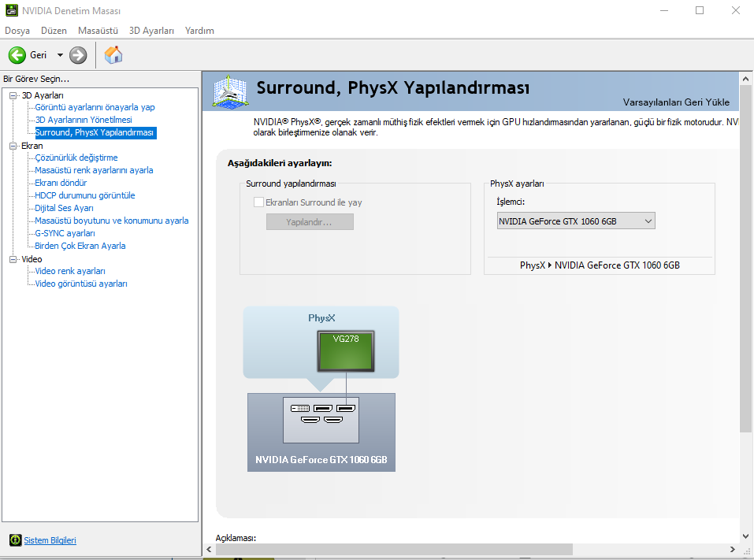Click the Video tree category label
This screenshot has height=560, width=754.
coord(32,260)
